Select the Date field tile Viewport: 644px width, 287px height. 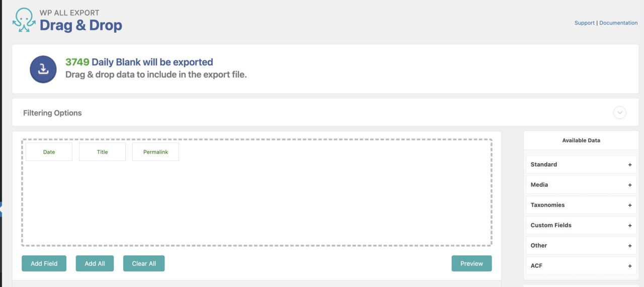49,152
